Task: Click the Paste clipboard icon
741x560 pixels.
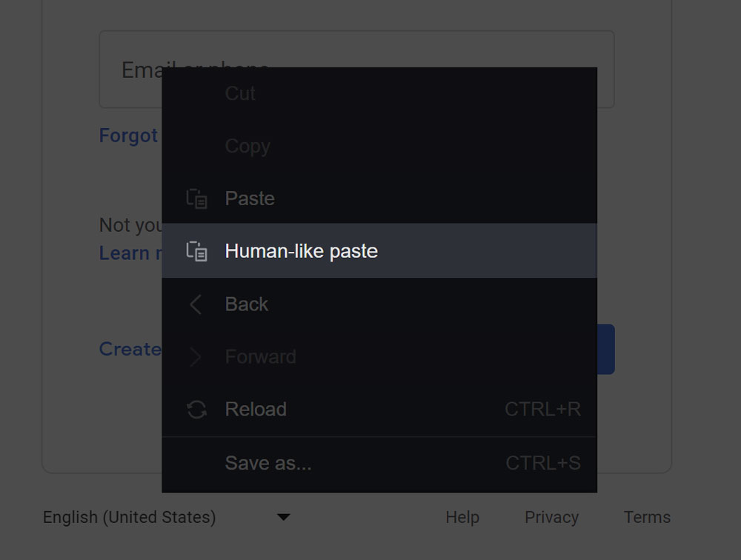Action: point(196,199)
